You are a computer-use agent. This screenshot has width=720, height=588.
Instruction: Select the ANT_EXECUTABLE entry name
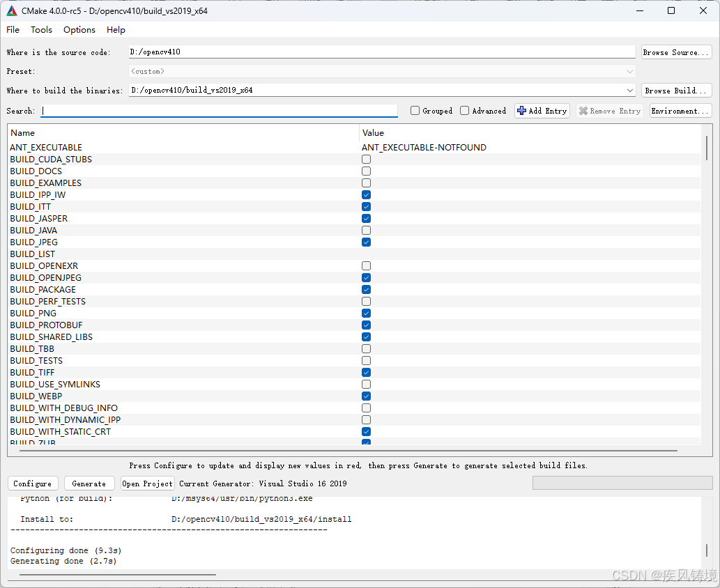point(46,147)
